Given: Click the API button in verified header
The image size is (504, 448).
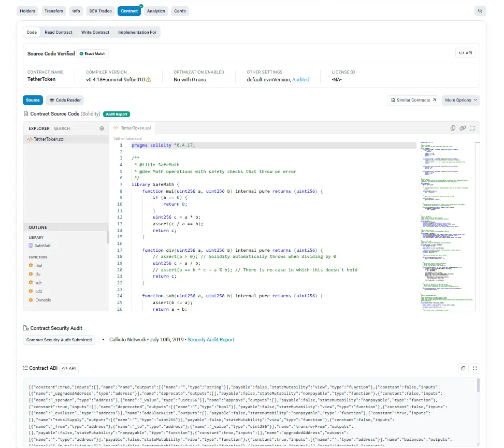Looking at the screenshot, I should 465,53.
